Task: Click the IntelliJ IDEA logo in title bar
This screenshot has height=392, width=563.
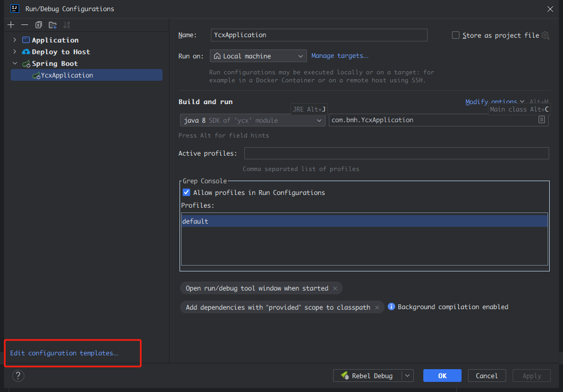Action: 15,8
